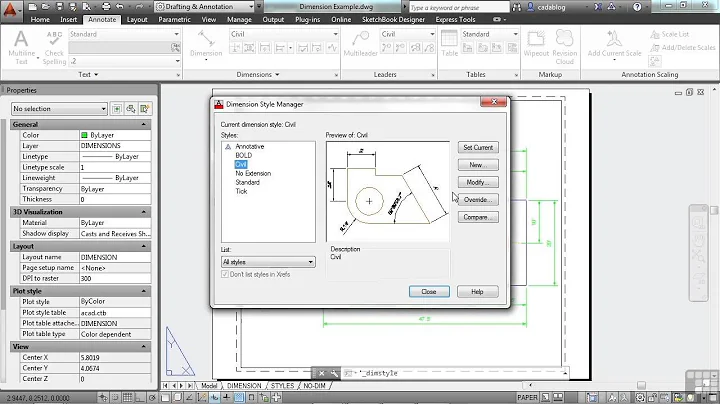Expand the Dimensions panel title
Viewport: 720px width, 404px height.
click(x=258, y=74)
